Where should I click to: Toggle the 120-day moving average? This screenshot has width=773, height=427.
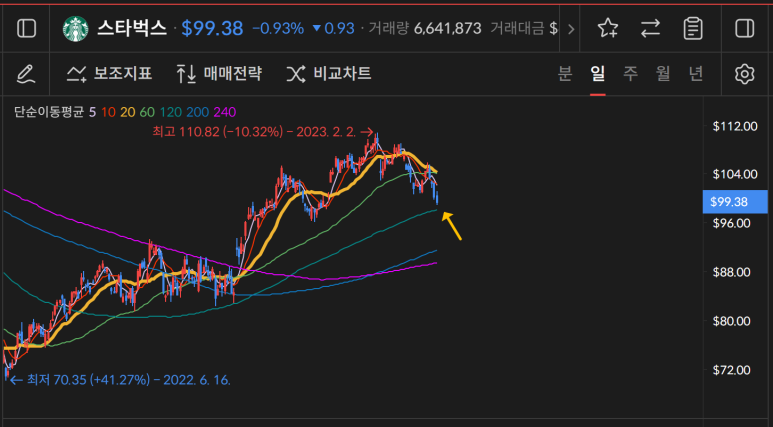coord(171,112)
